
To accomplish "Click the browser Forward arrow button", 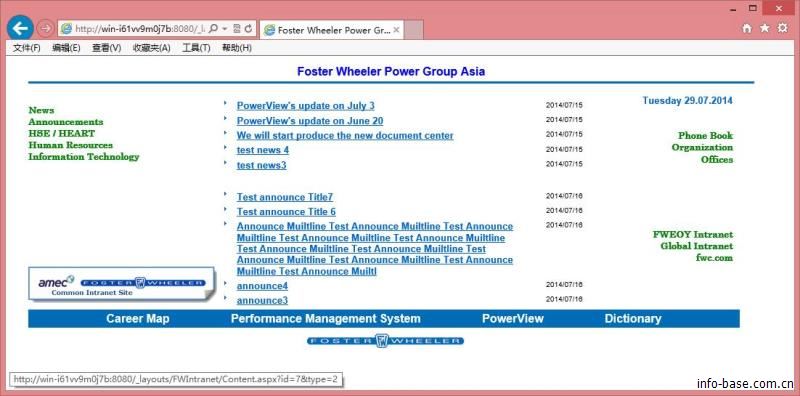I will pos(45,29).
